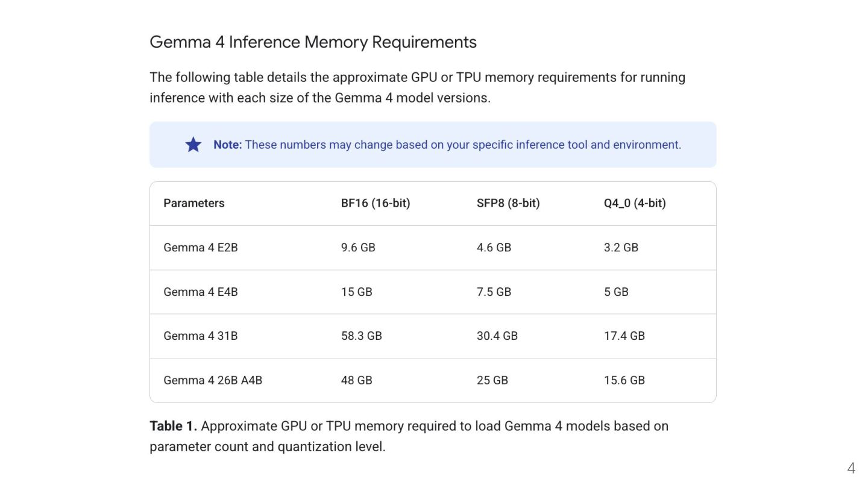Click the 'SFP8 (8-bit)' column header
This screenshot has height=488, width=868.
point(508,203)
